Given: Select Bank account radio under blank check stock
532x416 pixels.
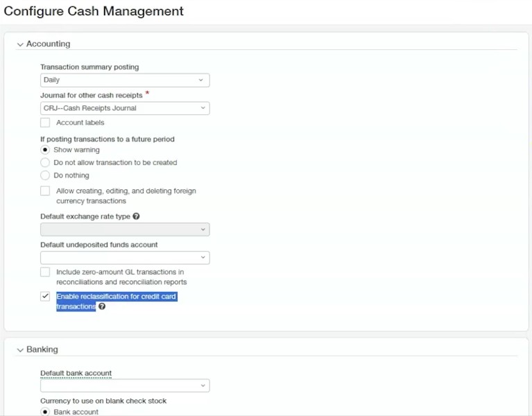Looking at the screenshot, I should 45,412.
